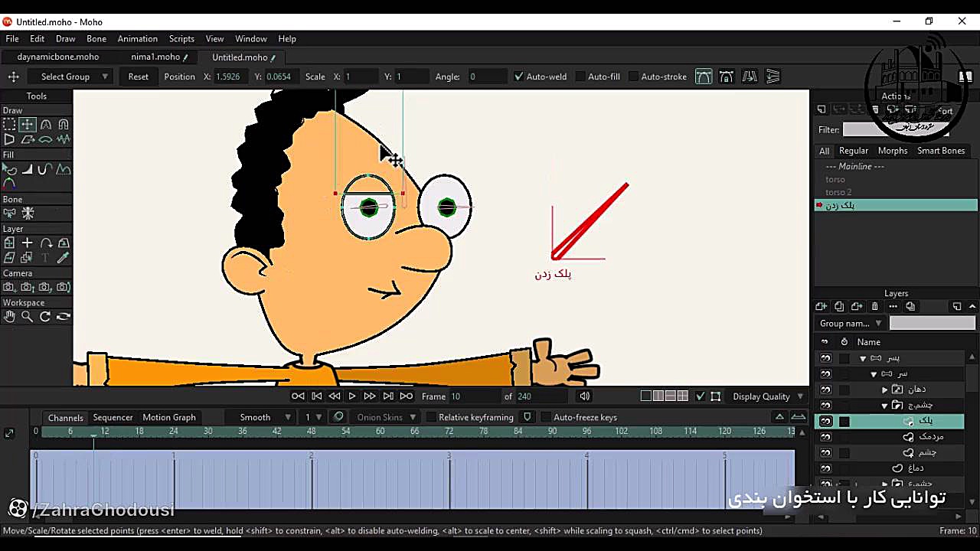Click the Reset button

[139, 77]
